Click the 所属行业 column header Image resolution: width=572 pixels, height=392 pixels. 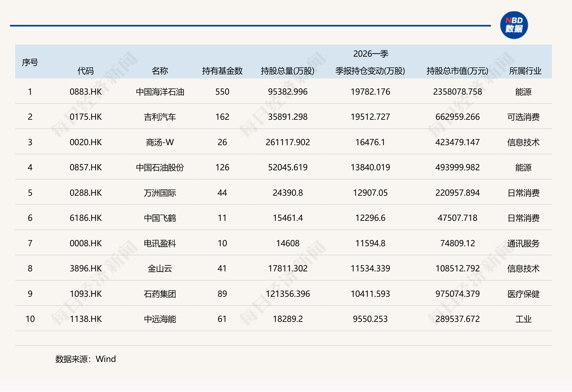pyautogui.click(x=525, y=71)
